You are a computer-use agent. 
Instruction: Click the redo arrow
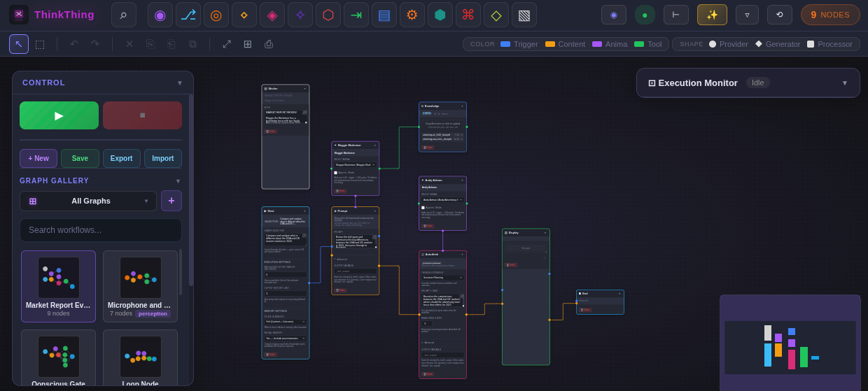coord(95,44)
